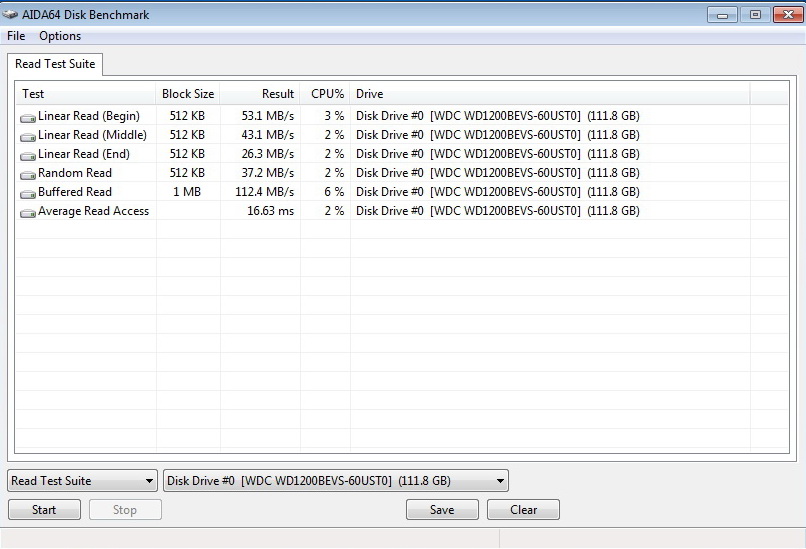806x549 pixels.
Task: Click the 1 MB block size cell
Action: tap(187, 192)
